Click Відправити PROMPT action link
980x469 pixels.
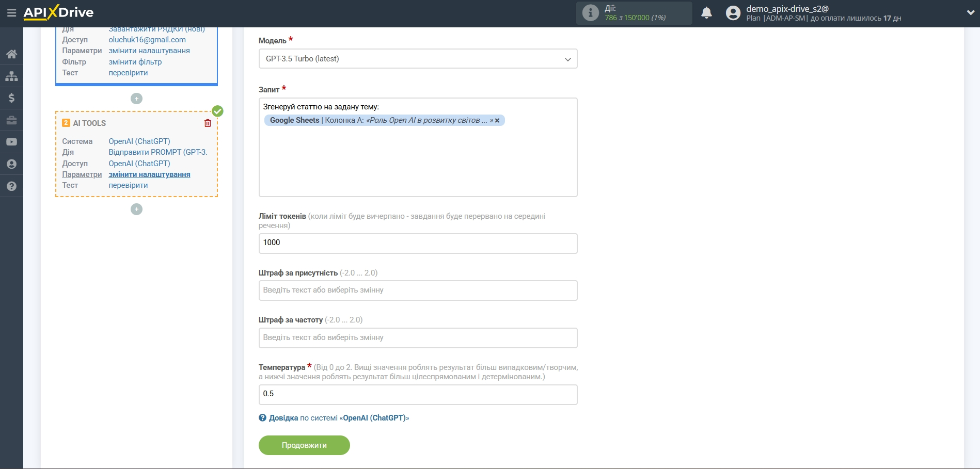158,152
